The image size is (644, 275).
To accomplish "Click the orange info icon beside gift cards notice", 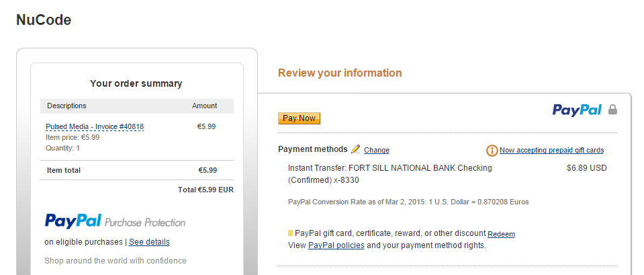I will pyautogui.click(x=492, y=151).
